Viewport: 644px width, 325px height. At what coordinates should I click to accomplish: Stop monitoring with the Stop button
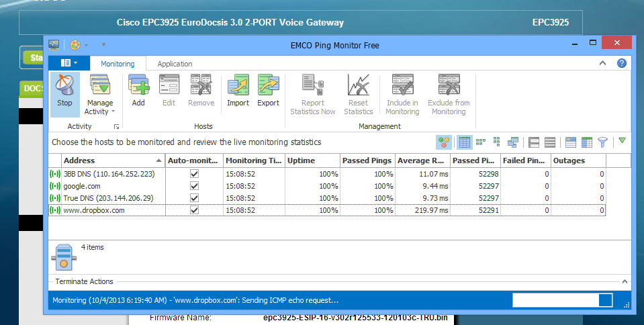pyautogui.click(x=64, y=94)
